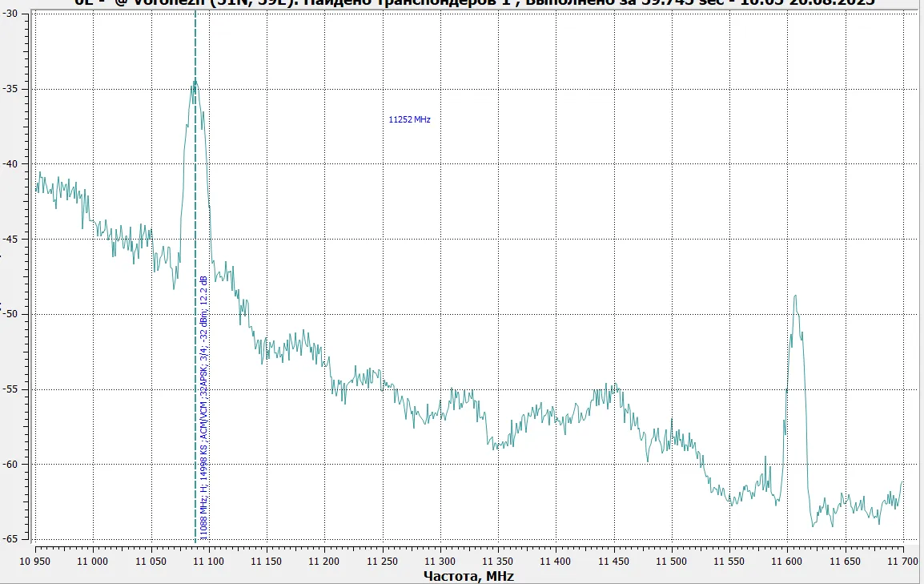Image resolution: width=924 pixels, height=584 pixels.
Task: Click the chart title text at top
Action: (472, 3)
